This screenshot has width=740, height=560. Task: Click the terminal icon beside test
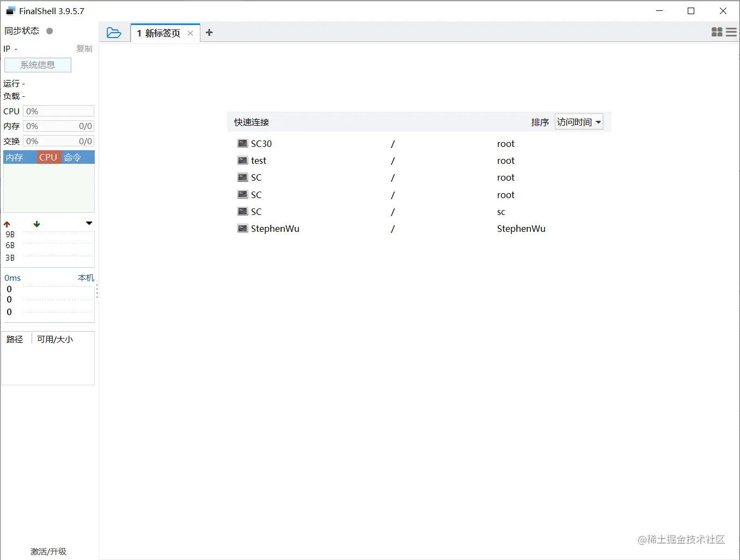click(243, 161)
